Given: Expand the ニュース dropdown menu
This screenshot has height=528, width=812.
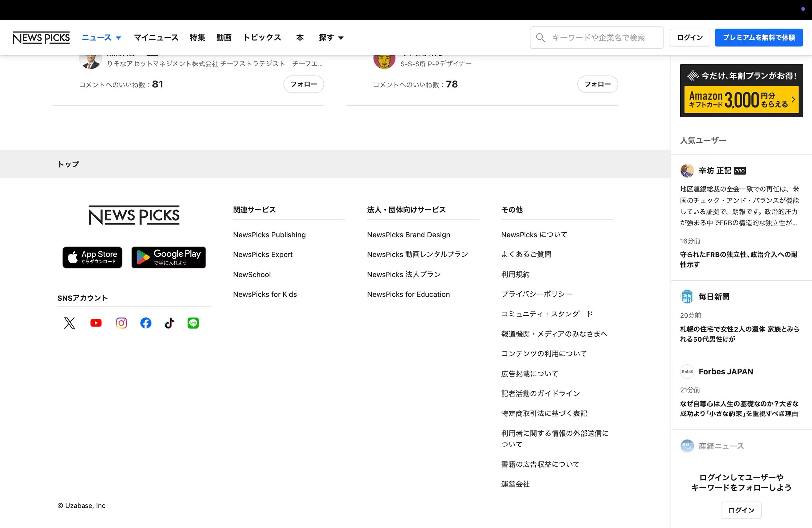Looking at the screenshot, I should click(x=101, y=38).
